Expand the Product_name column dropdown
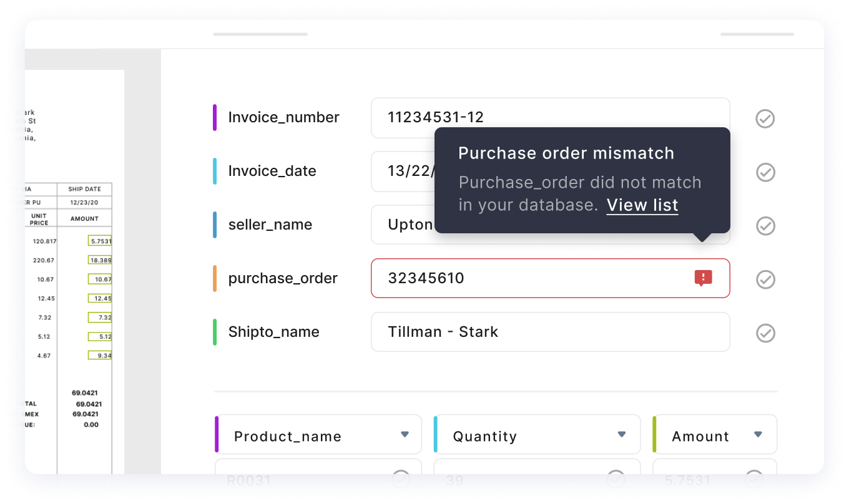 [405, 434]
